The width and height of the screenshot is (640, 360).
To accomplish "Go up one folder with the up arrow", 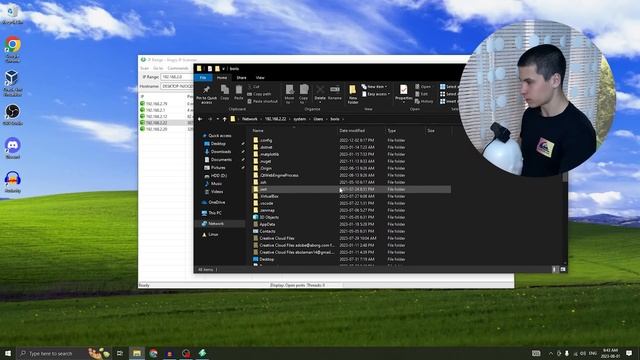I will pyautogui.click(x=224, y=119).
